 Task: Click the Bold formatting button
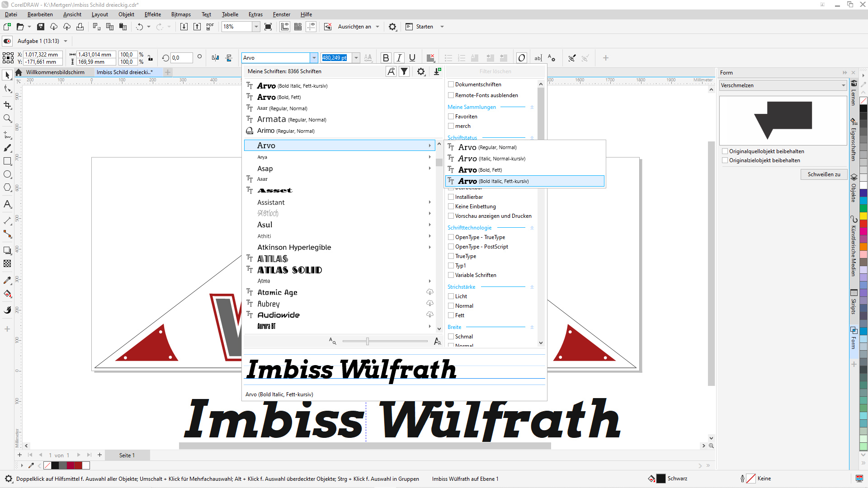click(386, 58)
